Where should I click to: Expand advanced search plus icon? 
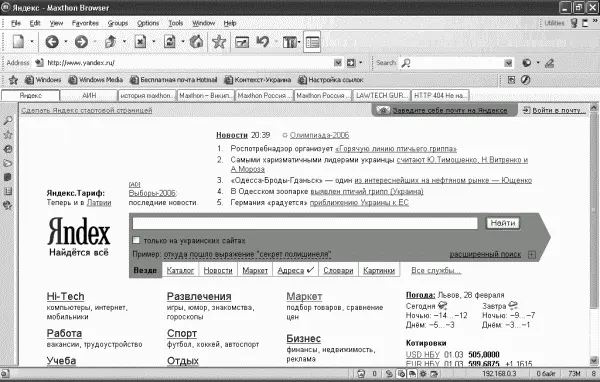pyautogui.click(x=532, y=255)
